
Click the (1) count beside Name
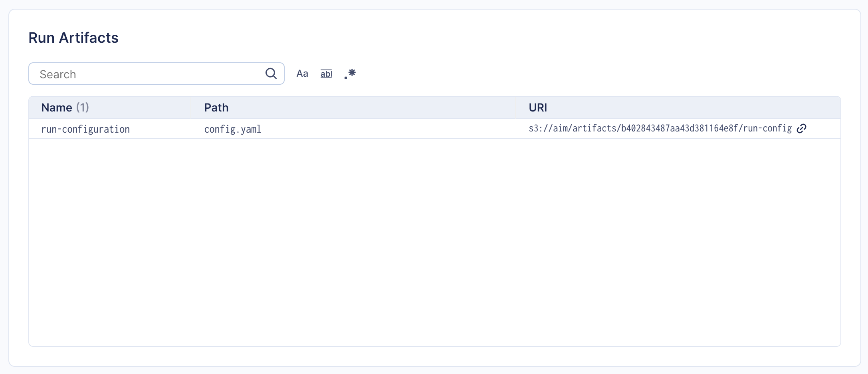[x=83, y=107]
